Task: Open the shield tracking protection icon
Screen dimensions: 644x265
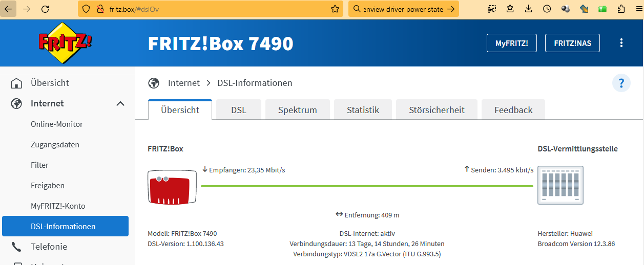Action: 86,9
